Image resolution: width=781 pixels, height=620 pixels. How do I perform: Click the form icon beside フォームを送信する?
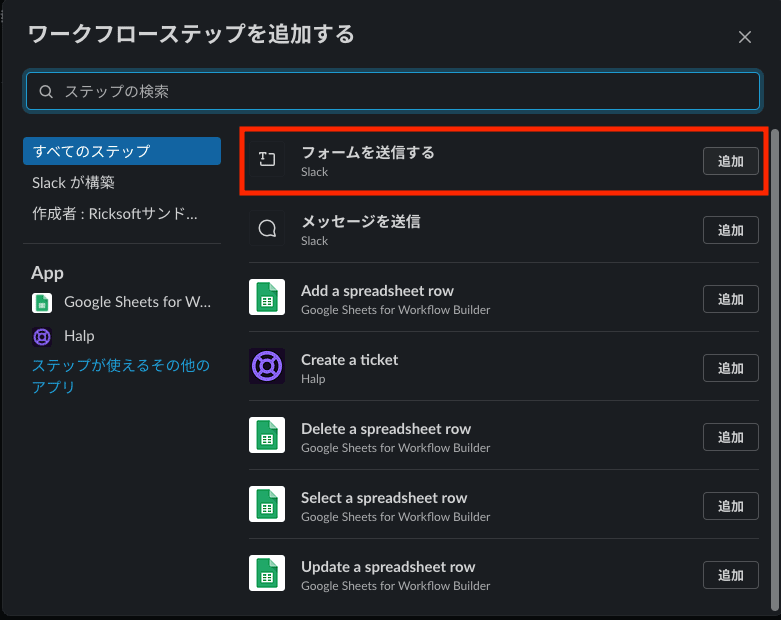point(267,159)
